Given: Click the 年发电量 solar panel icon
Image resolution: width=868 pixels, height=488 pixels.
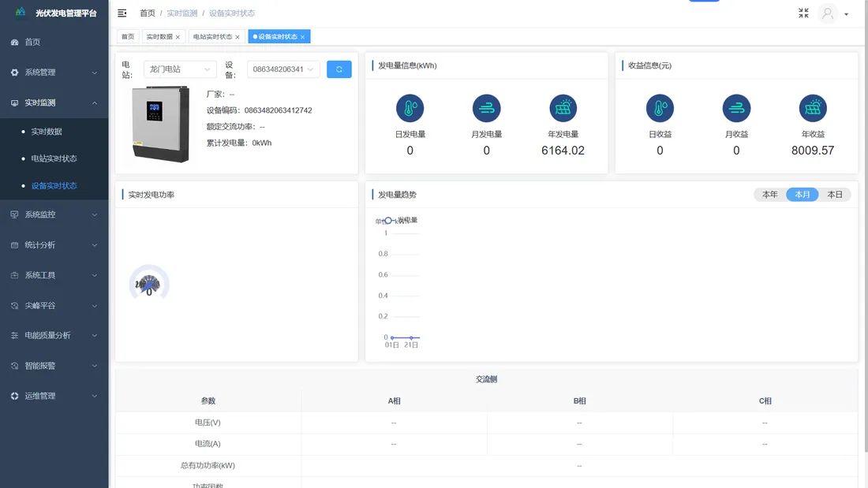Looking at the screenshot, I should point(563,109).
